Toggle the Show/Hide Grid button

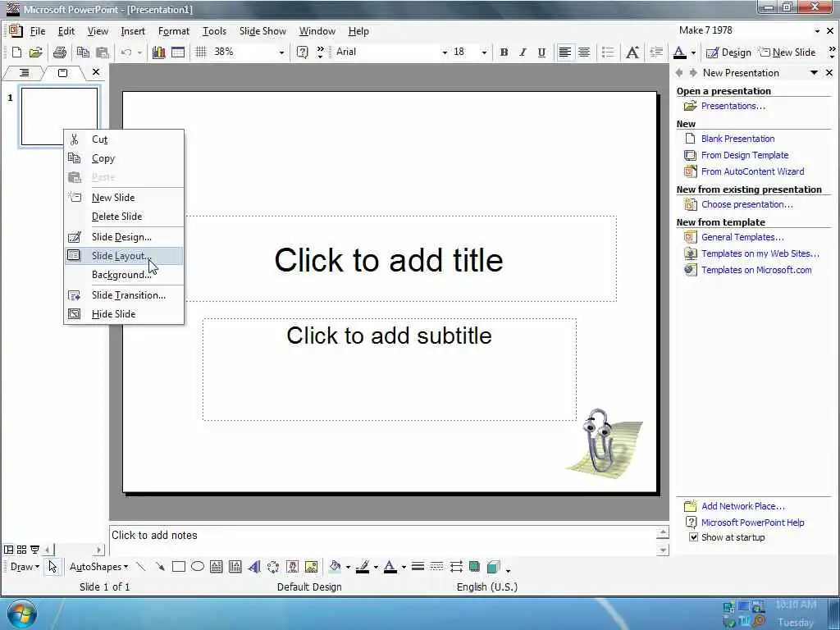[x=201, y=52]
